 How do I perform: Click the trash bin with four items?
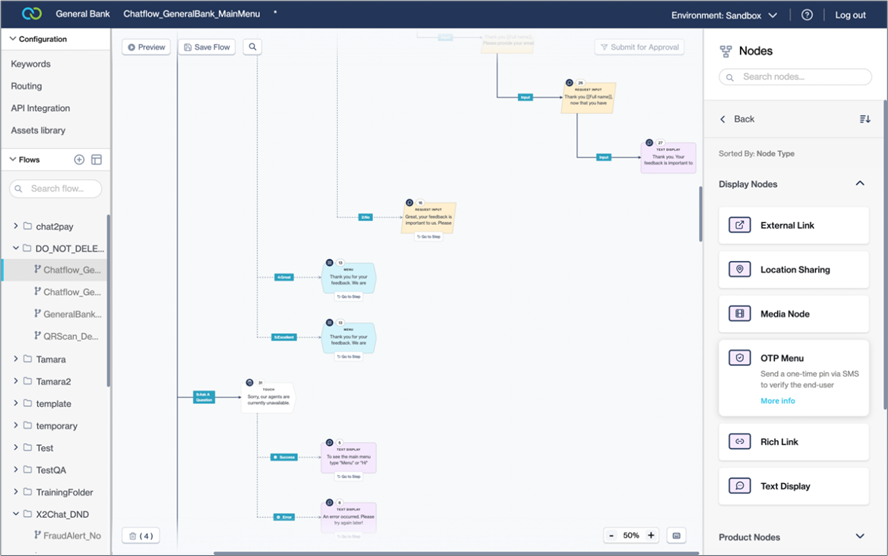[140, 536]
